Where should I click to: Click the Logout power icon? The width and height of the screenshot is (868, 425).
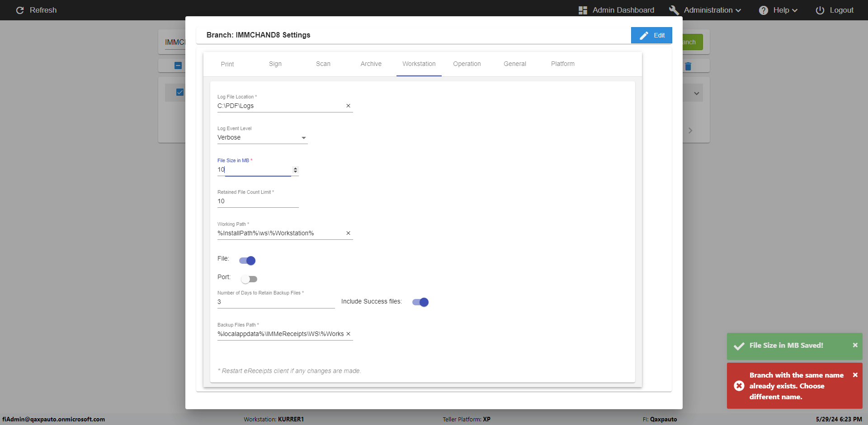pos(820,10)
